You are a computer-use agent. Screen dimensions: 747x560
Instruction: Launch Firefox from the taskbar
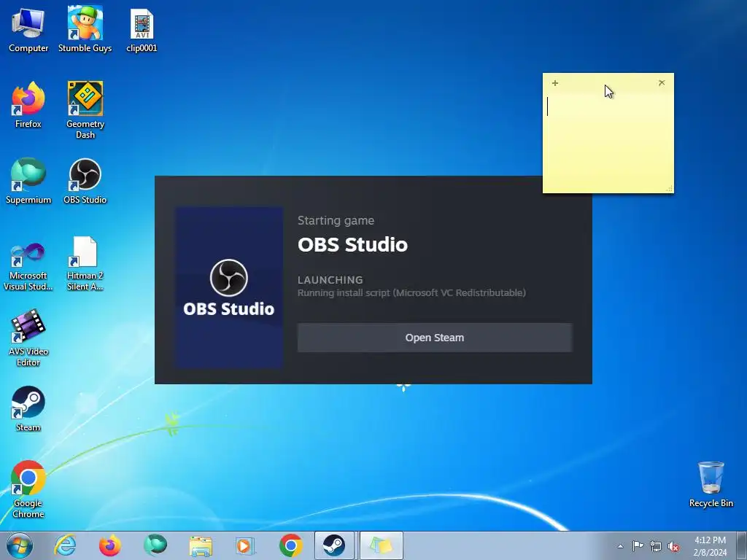110,545
